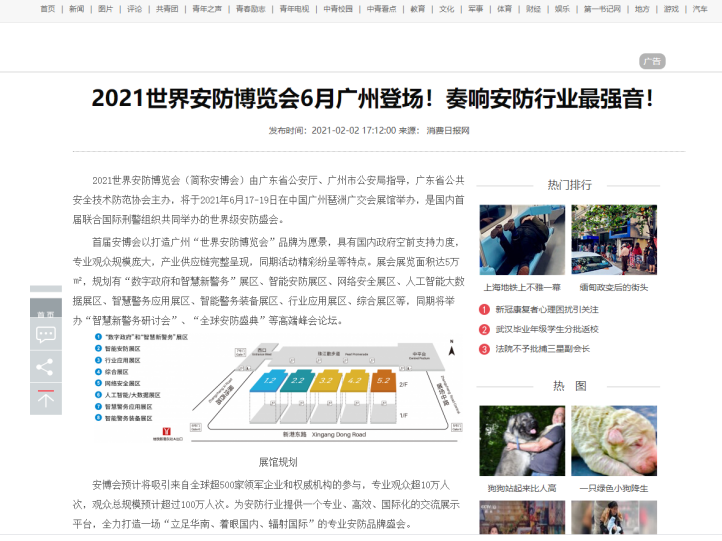Click the red Y logo under the legend
This screenshot has height=541, width=722.
point(167,431)
